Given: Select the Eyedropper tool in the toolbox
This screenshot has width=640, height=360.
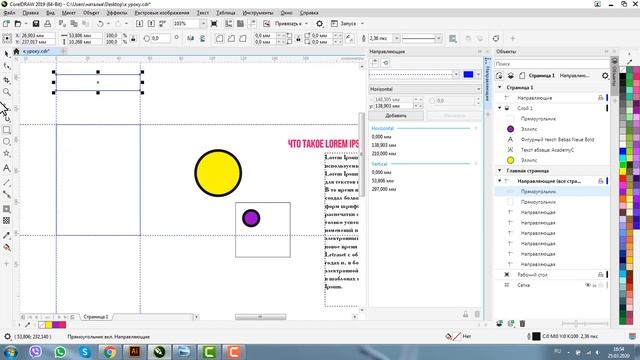Looking at the screenshot, I should [x=7, y=236].
